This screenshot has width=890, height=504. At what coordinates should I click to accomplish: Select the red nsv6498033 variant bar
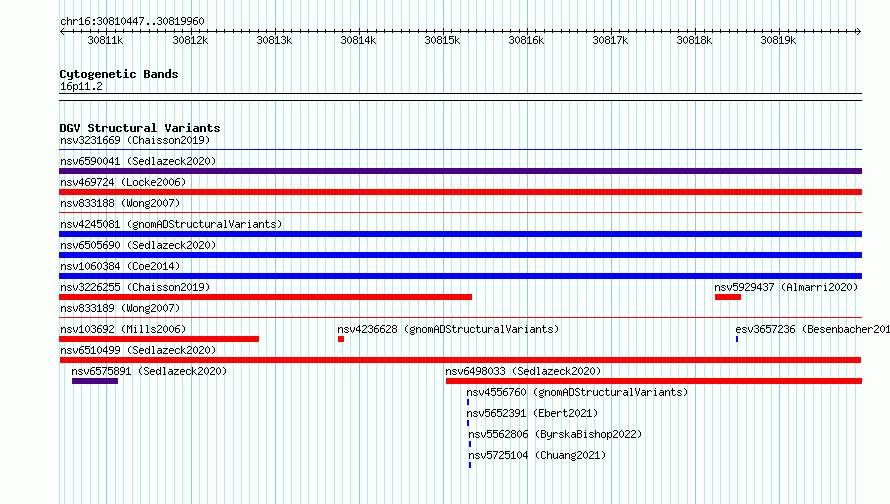tap(654, 381)
